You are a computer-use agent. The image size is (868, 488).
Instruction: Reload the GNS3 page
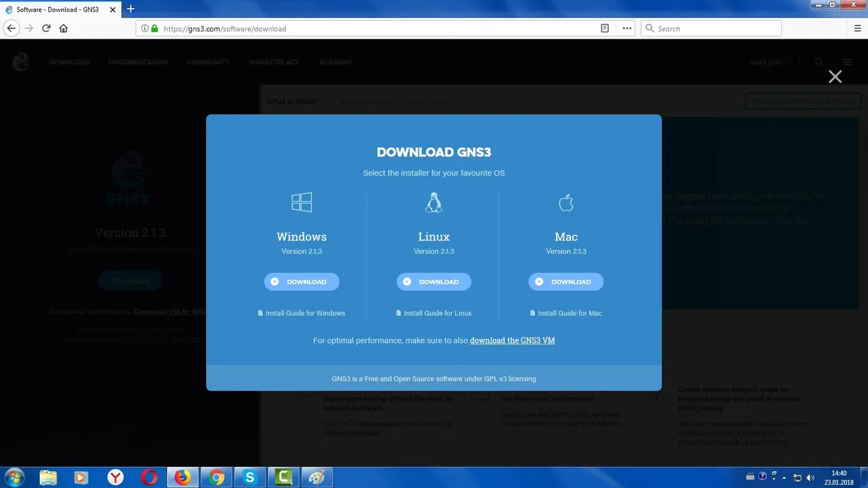click(x=46, y=28)
